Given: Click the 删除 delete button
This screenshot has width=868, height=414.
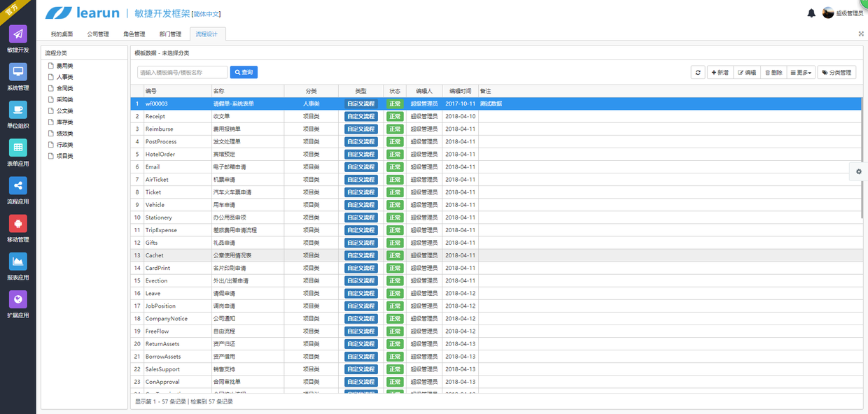Looking at the screenshot, I should click(x=773, y=72).
